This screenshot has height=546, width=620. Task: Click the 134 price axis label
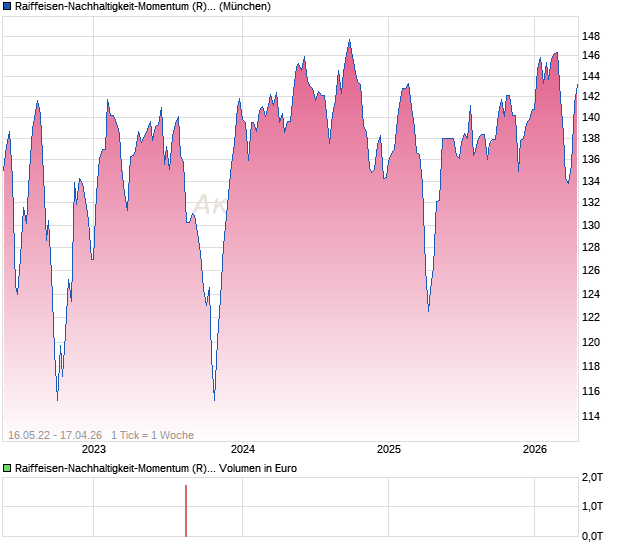[x=591, y=181]
